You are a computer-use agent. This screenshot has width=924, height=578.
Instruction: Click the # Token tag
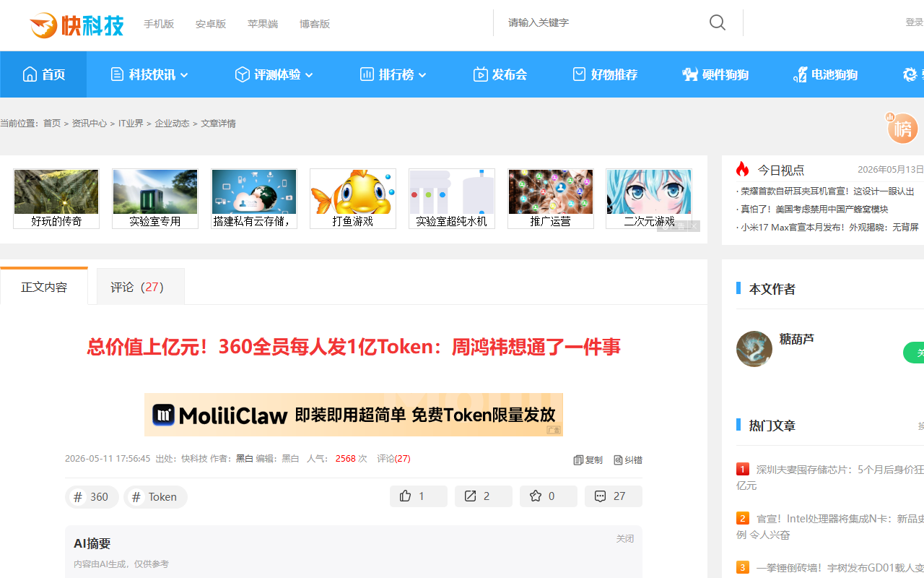[x=155, y=497]
